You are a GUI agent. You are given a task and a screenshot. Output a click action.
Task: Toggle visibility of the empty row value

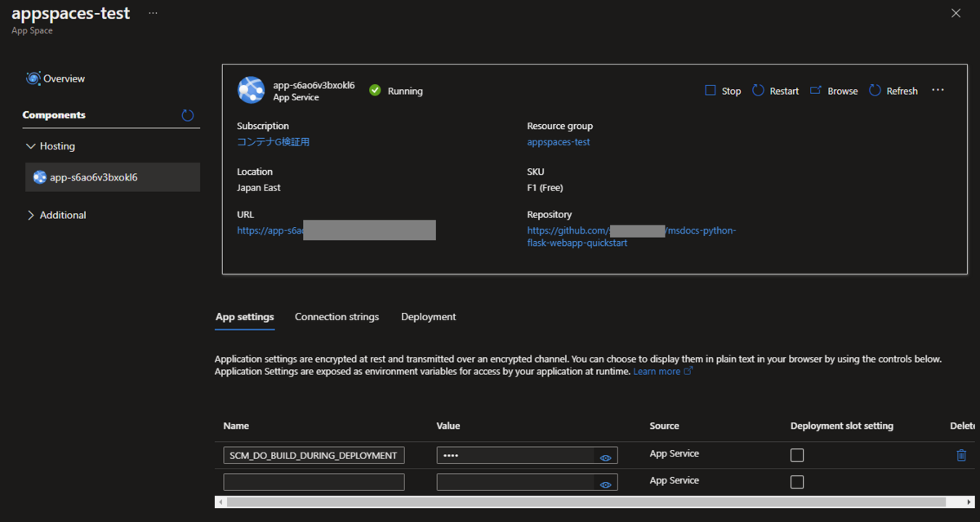(605, 485)
